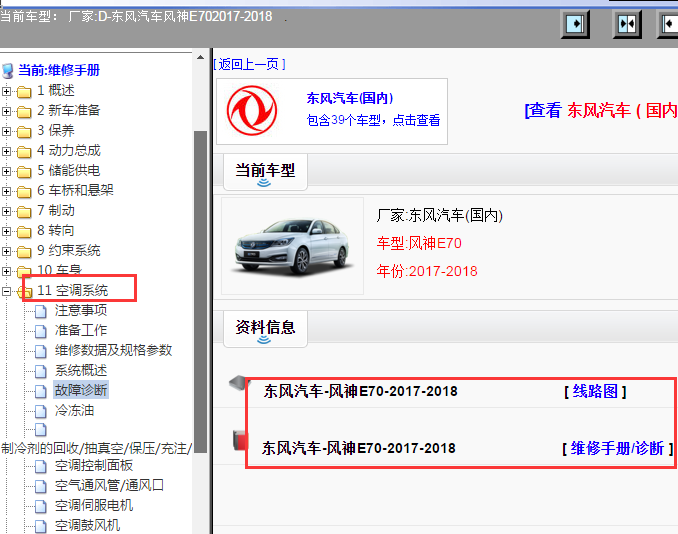Click the red book icon beside 维修手册 row
This screenshot has height=534, width=678.
[x=240, y=440]
